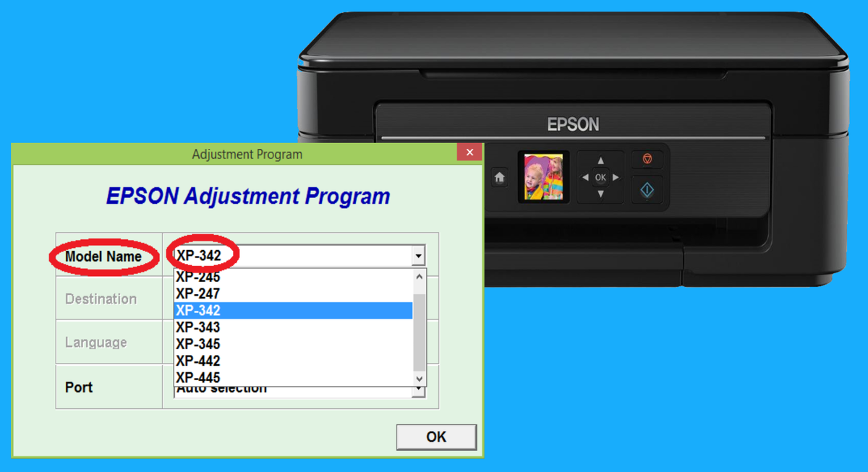Tap the printer's left arrow button

(584, 178)
